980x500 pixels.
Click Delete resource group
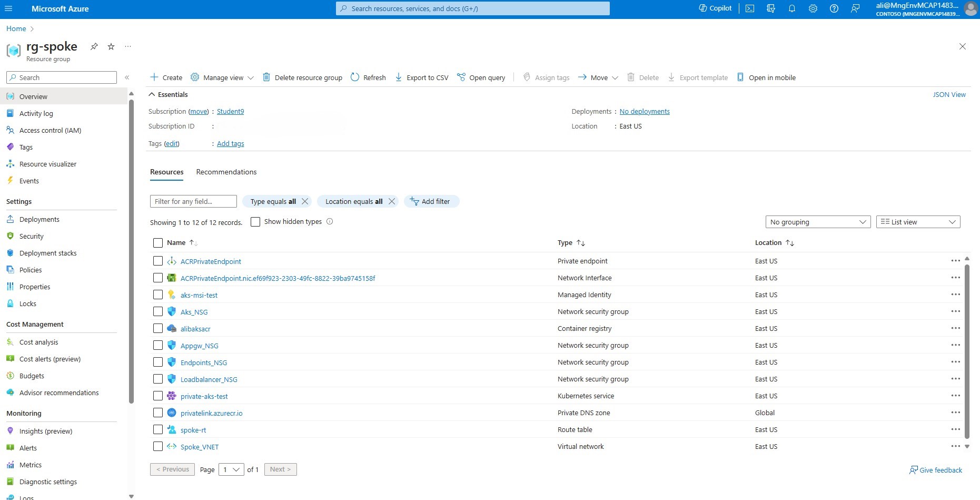coord(302,77)
